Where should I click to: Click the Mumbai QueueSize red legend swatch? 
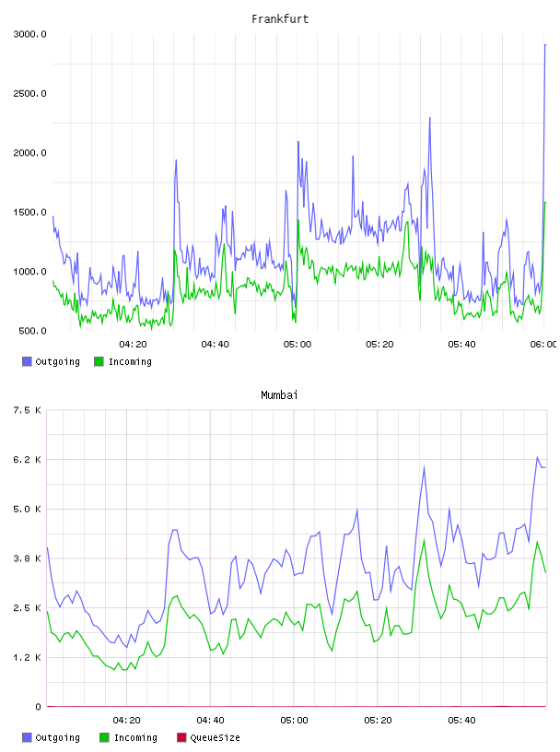click(181, 737)
